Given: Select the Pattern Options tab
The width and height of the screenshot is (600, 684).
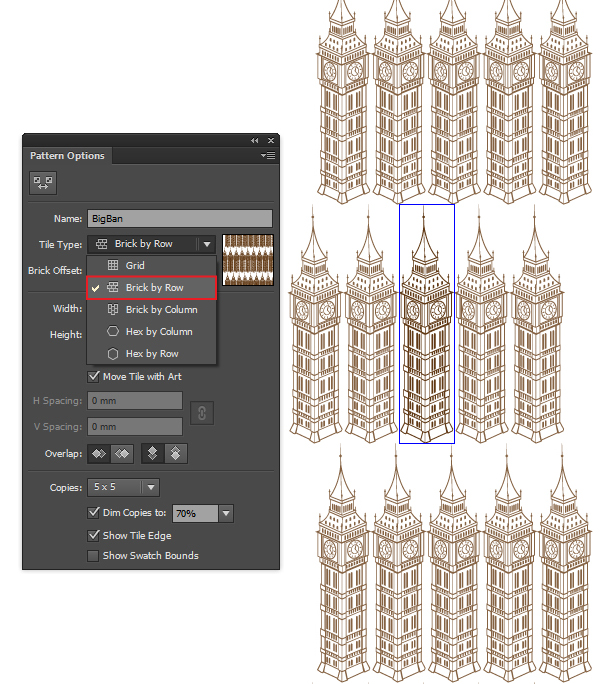Looking at the screenshot, I should click(x=67, y=156).
